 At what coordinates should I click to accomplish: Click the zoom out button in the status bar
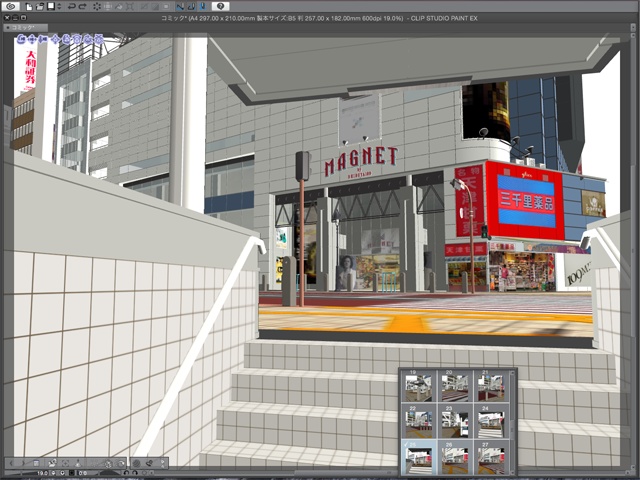coord(53,473)
